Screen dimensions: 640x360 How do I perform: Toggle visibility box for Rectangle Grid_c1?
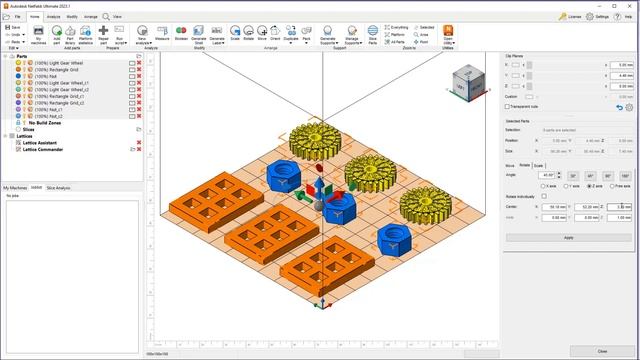pos(132,96)
